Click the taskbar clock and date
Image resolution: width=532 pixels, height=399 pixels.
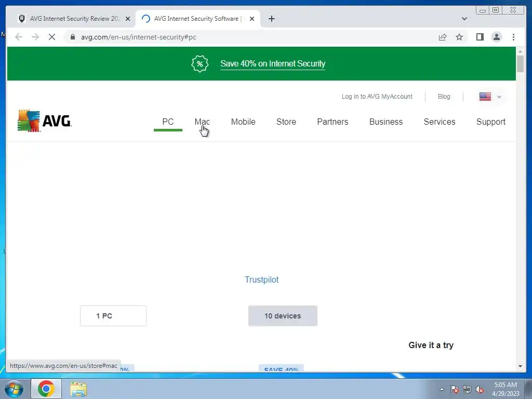pos(506,389)
